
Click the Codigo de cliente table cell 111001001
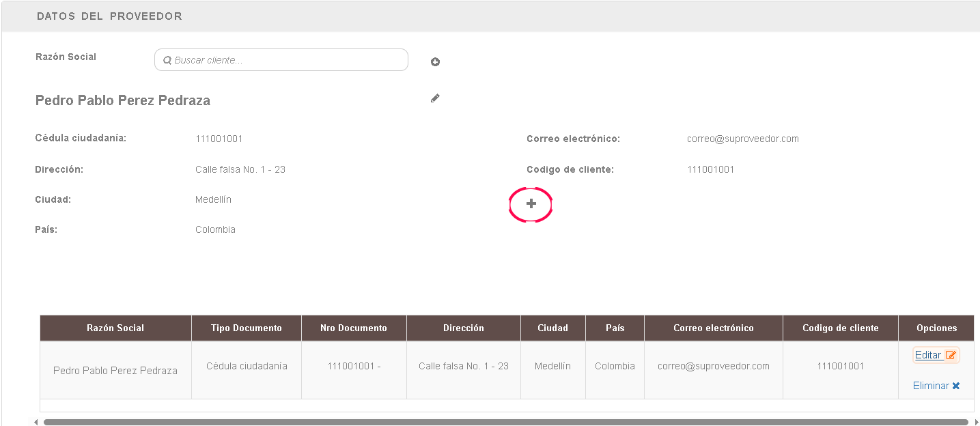coord(841,370)
